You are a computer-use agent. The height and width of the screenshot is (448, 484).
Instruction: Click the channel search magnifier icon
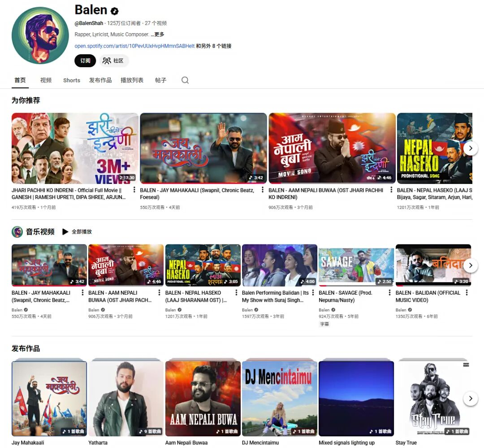click(x=185, y=80)
